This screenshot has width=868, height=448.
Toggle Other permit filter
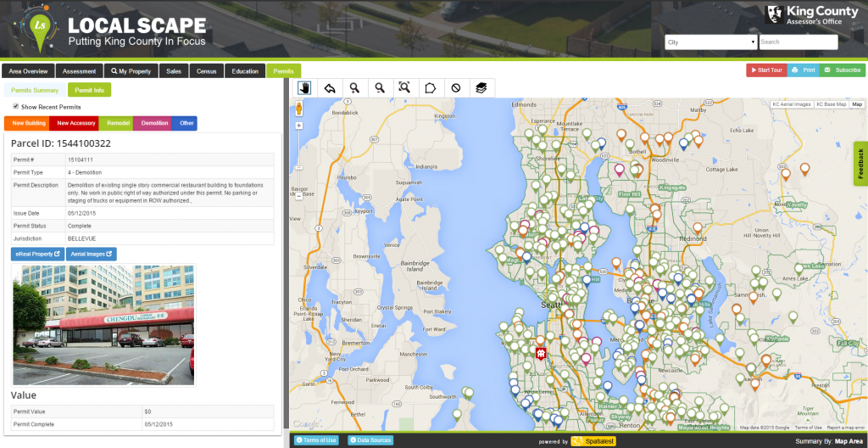pos(184,123)
